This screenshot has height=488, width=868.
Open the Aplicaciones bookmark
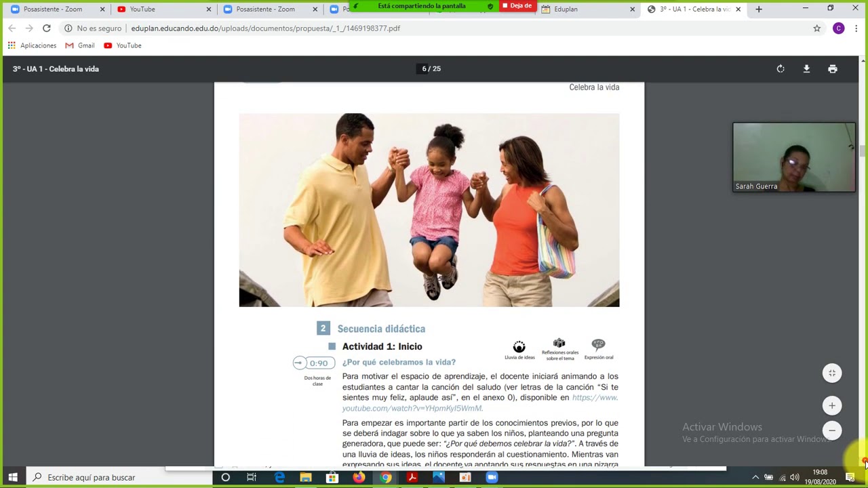click(32, 45)
